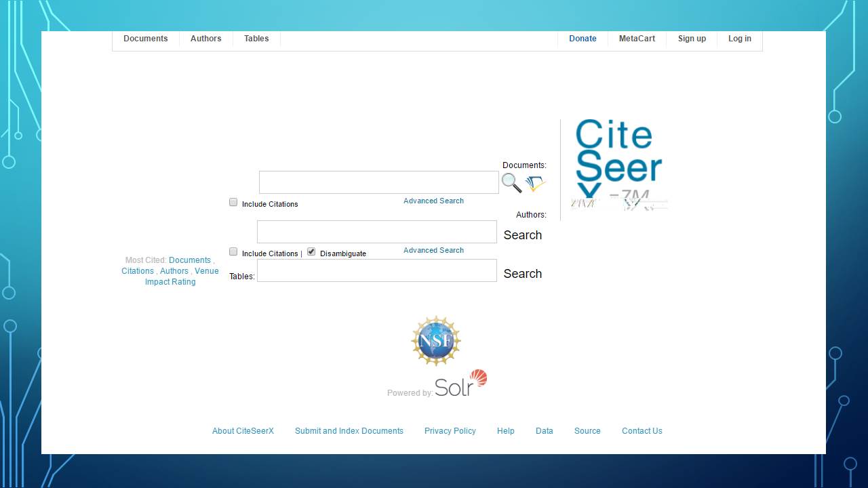Open About CiteSeerX footer link
The image size is (868, 488).
click(x=243, y=431)
